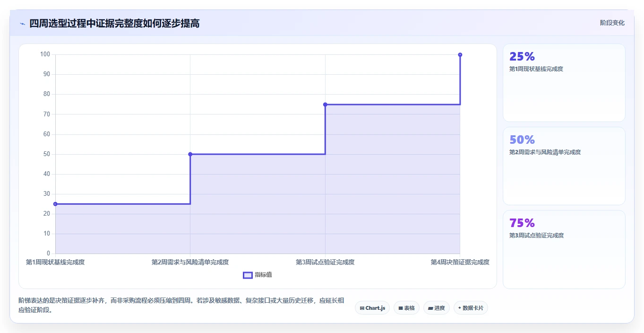Click x-axis label 第2周需求与风险清单完成度

(190, 262)
